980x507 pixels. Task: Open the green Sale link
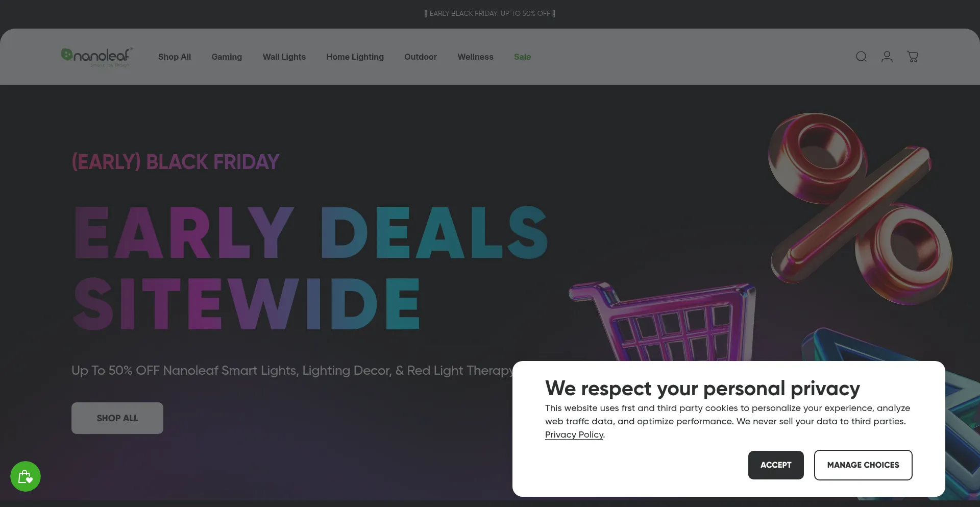point(522,57)
